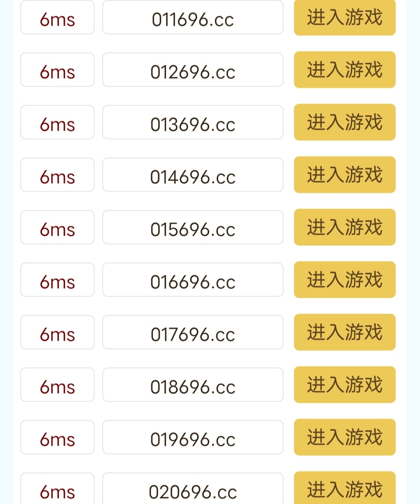Click 进入游戏 button beside 011696.cc
This screenshot has width=420, height=504.
[x=345, y=18]
